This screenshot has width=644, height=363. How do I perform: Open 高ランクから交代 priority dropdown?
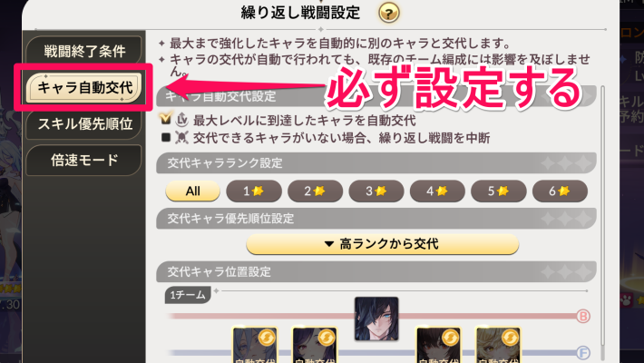click(x=383, y=244)
